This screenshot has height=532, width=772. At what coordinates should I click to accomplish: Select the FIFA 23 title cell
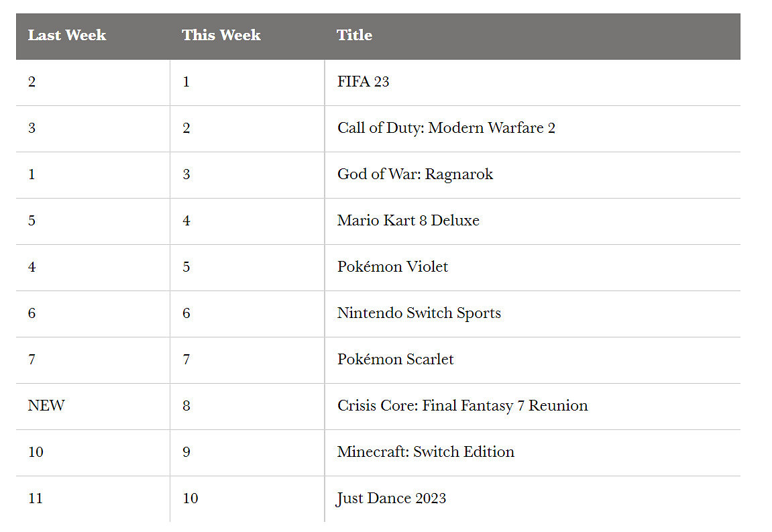pos(363,82)
